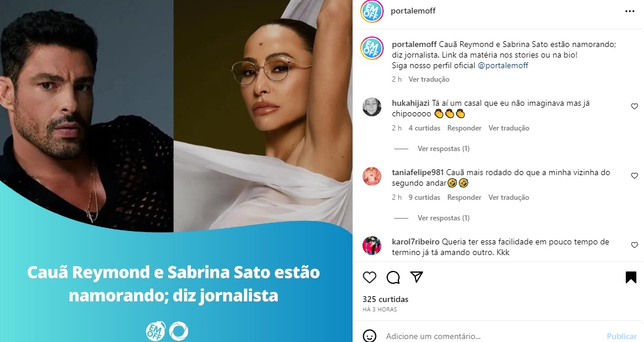Expand replies under taniafelipe981's comment
The image size is (644, 342).
click(x=443, y=218)
